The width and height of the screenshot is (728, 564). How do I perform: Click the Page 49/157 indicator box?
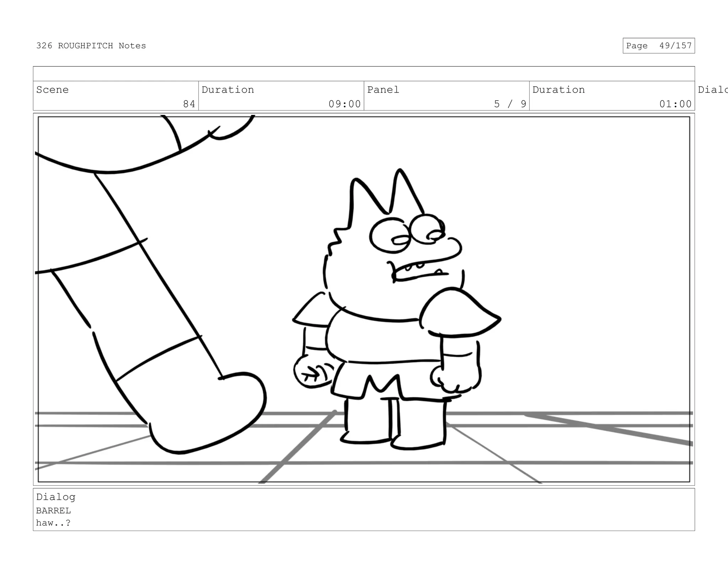pyautogui.click(x=658, y=46)
